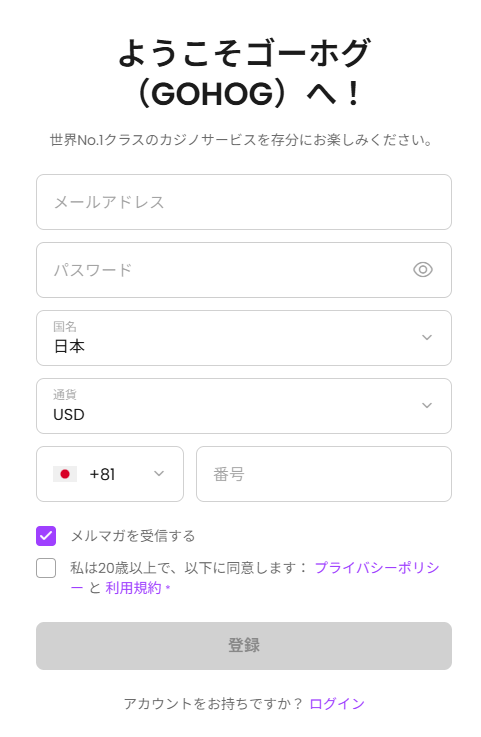Open the 国名 country dropdown showing 日本

pos(244,338)
